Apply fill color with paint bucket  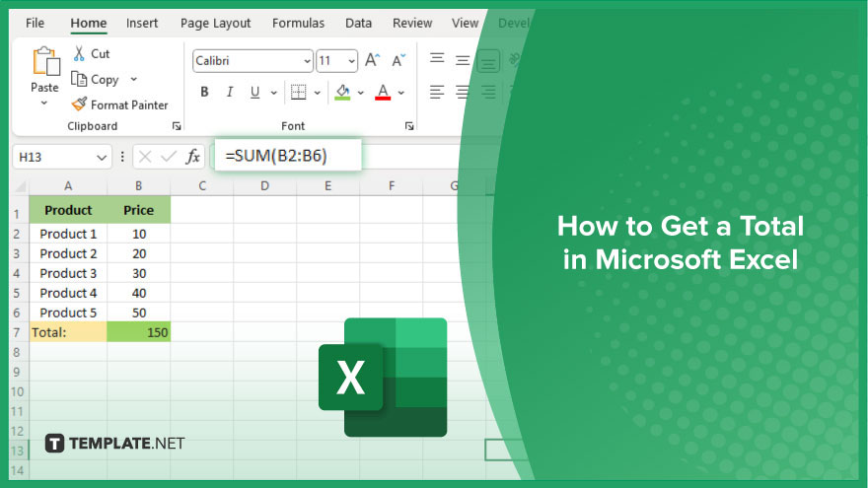342,92
